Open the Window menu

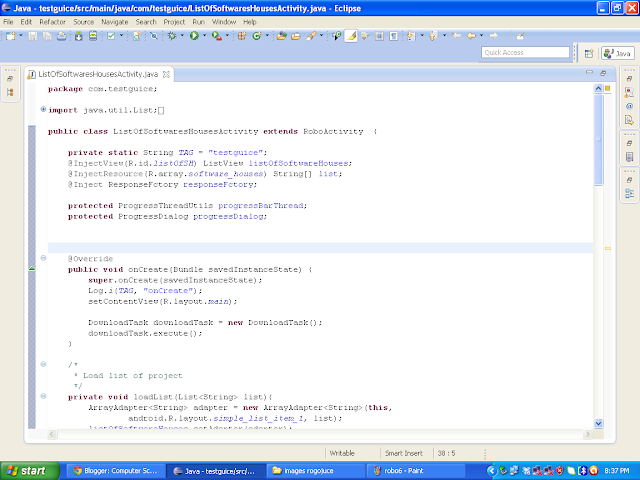tap(224, 22)
